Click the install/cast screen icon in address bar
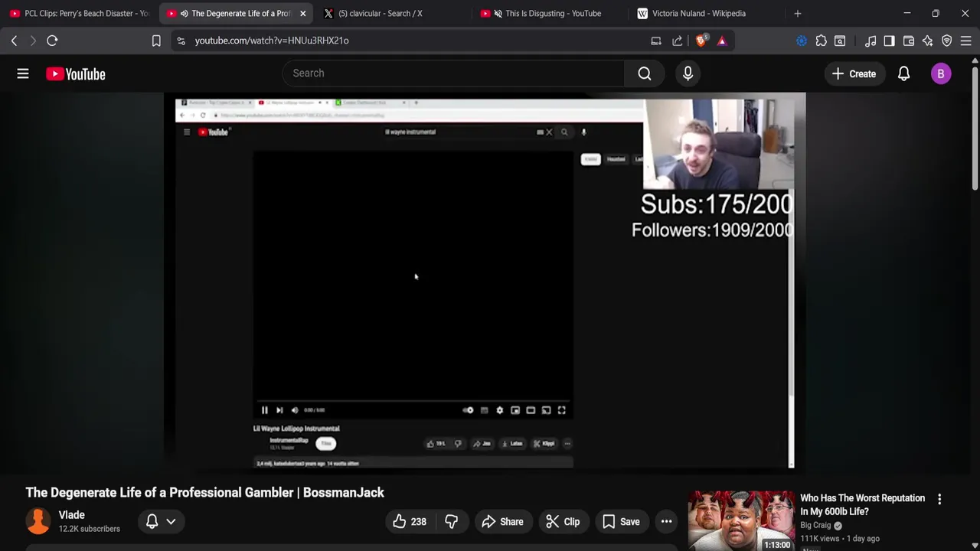980x551 pixels. tap(656, 41)
